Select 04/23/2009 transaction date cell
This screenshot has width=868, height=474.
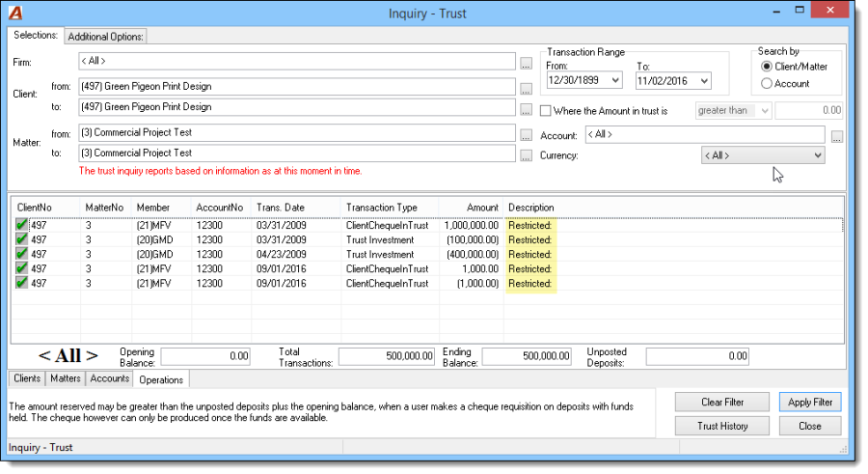pos(282,255)
